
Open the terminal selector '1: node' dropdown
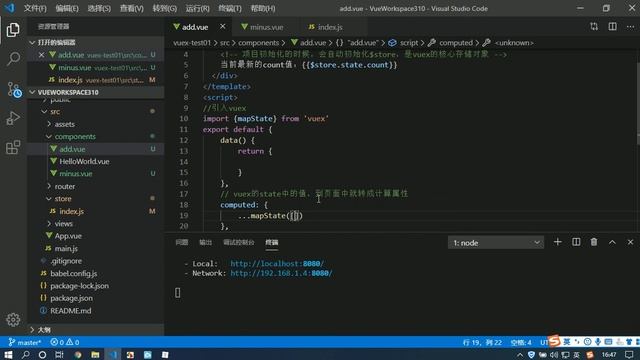tap(496, 243)
